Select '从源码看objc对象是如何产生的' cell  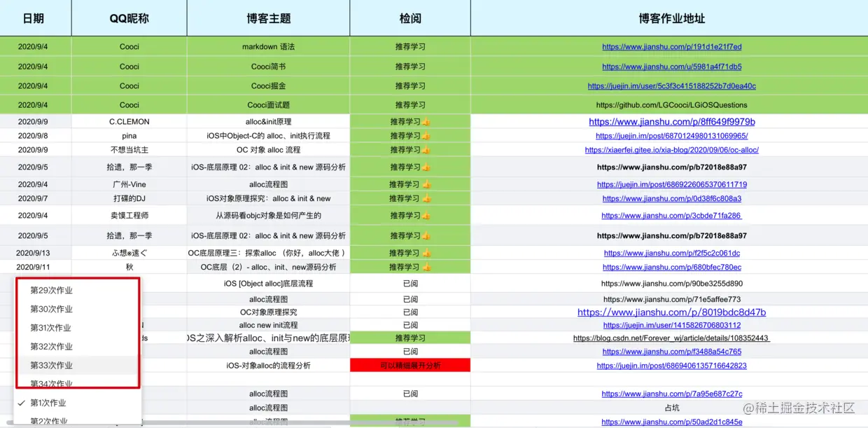click(269, 216)
